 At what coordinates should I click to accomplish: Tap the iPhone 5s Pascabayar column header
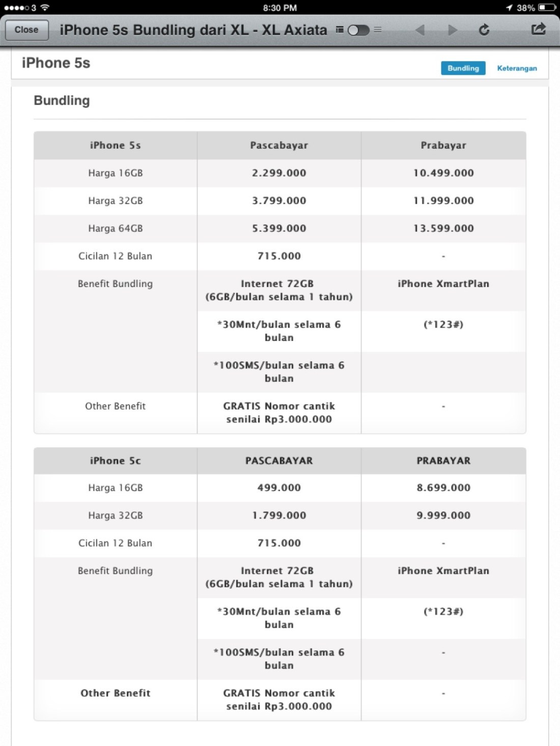click(279, 146)
